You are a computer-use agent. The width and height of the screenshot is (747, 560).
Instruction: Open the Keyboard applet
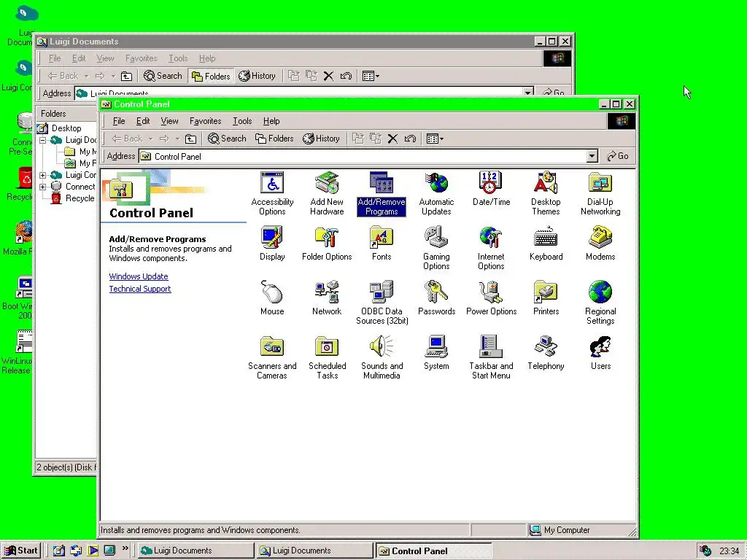click(546, 244)
